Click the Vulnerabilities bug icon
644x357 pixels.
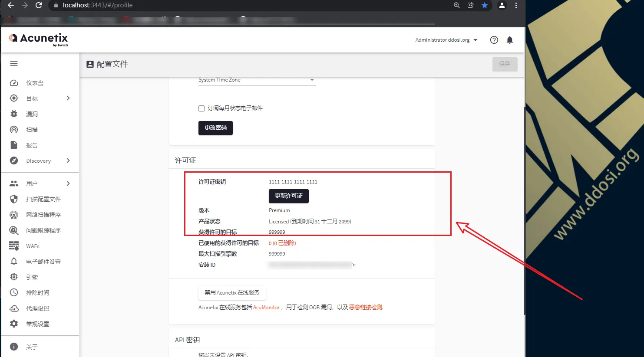[14, 114]
